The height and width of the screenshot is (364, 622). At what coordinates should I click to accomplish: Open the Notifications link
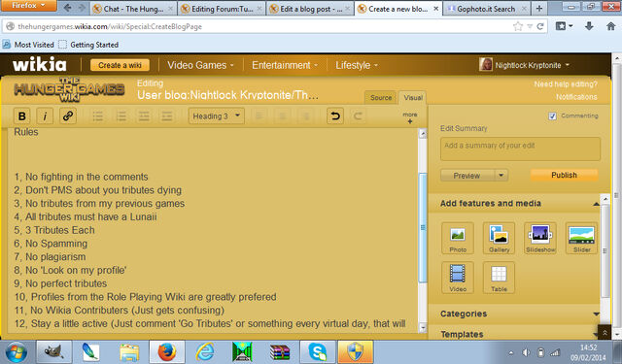pos(576,97)
